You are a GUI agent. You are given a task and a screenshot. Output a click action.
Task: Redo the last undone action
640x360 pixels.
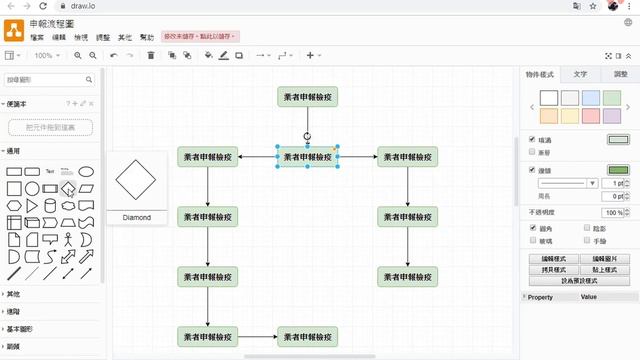[130, 56]
